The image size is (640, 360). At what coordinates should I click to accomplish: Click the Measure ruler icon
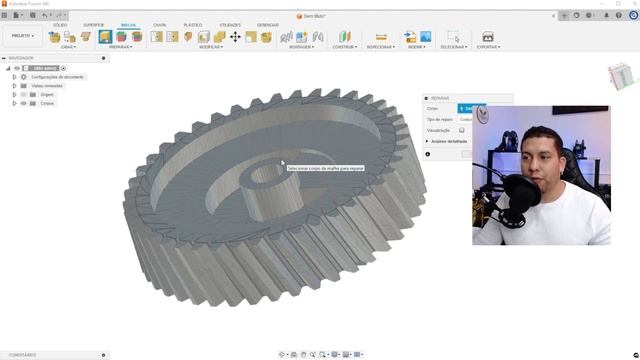[x=381, y=37]
